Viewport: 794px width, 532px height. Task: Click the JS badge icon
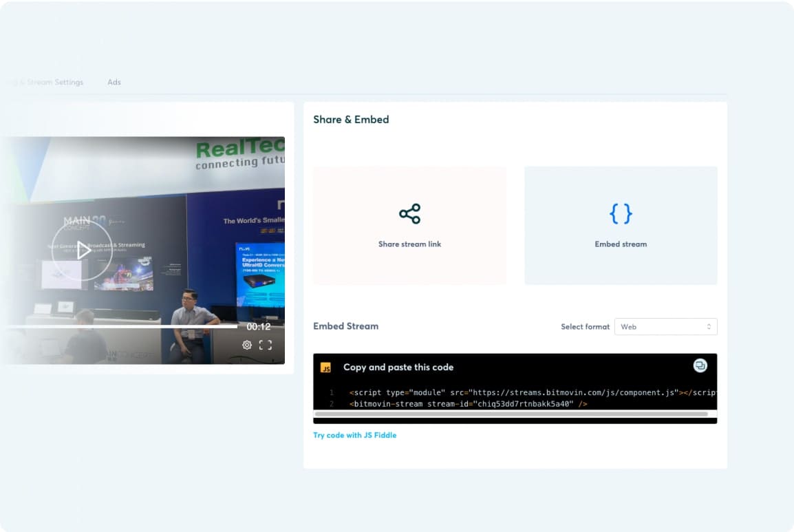tap(326, 368)
